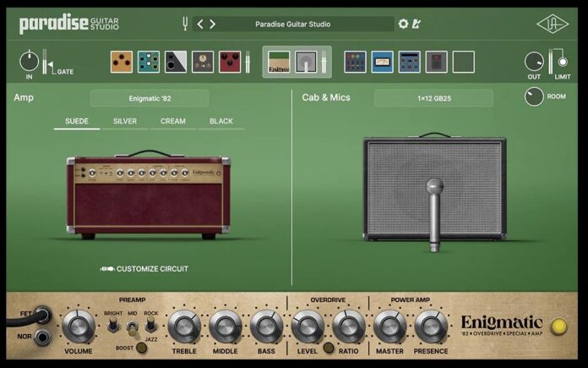Go to next preset arrow
The image size is (588, 368).
pos(212,25)
